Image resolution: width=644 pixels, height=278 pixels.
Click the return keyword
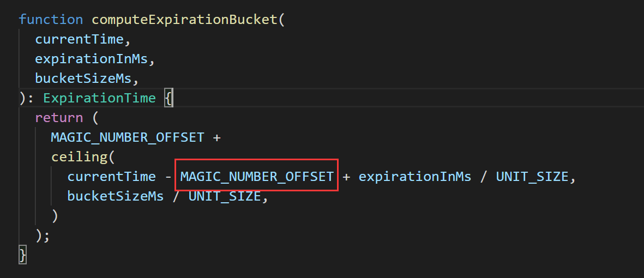point(59,118)
